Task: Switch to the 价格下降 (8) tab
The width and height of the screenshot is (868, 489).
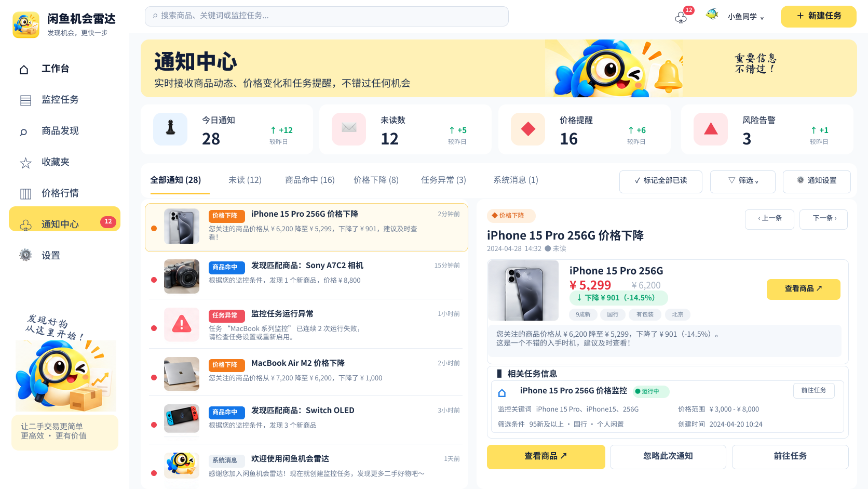Action: tap(376, 180)
